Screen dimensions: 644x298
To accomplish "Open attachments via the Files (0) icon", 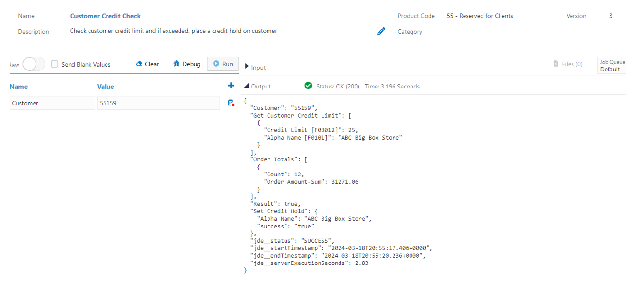I will click(555, 63).
